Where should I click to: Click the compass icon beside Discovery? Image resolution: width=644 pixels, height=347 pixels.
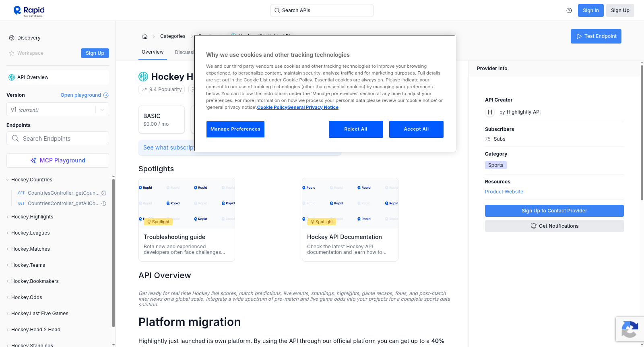pos(12,38)
